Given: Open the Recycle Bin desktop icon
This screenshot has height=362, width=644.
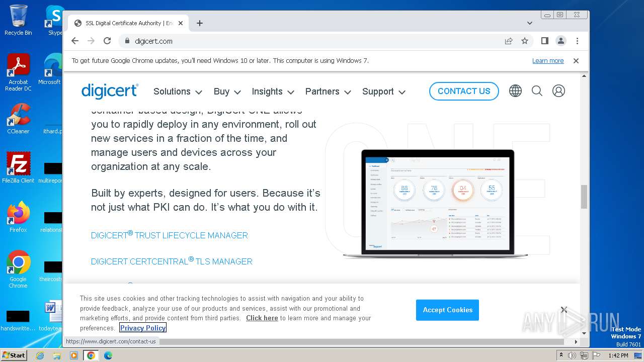Looking at the screenshot, I should coord(18,20).
